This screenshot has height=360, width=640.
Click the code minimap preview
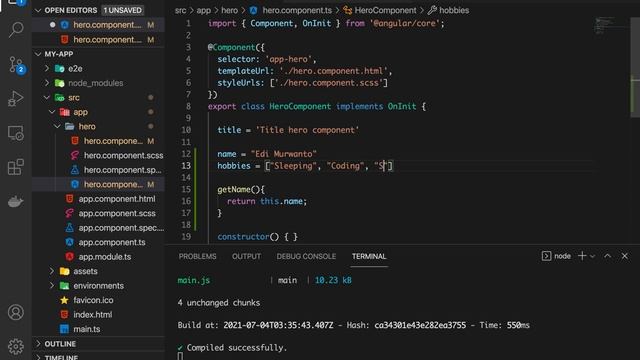(604, 25)
